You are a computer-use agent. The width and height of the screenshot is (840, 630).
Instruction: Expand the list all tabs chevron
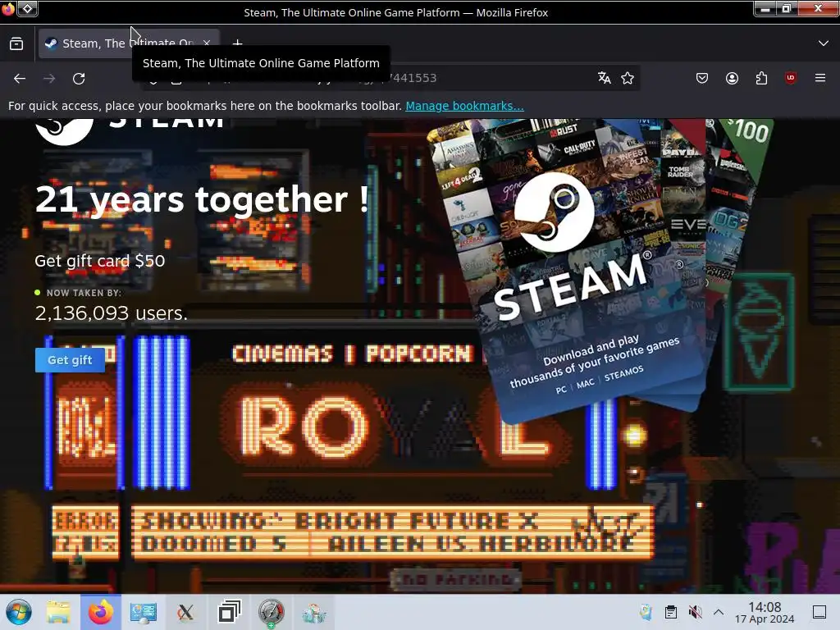[x=824, y=43]
